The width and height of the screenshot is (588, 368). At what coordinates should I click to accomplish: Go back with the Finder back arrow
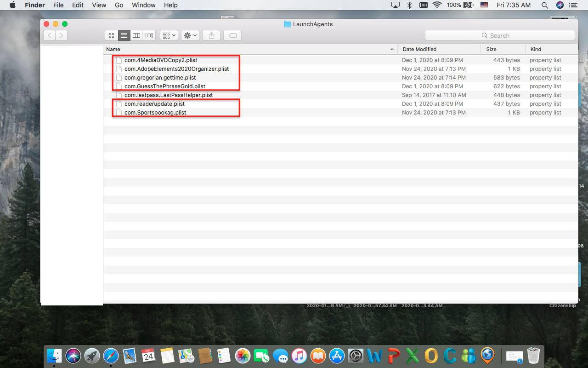(x=50, y=35)
